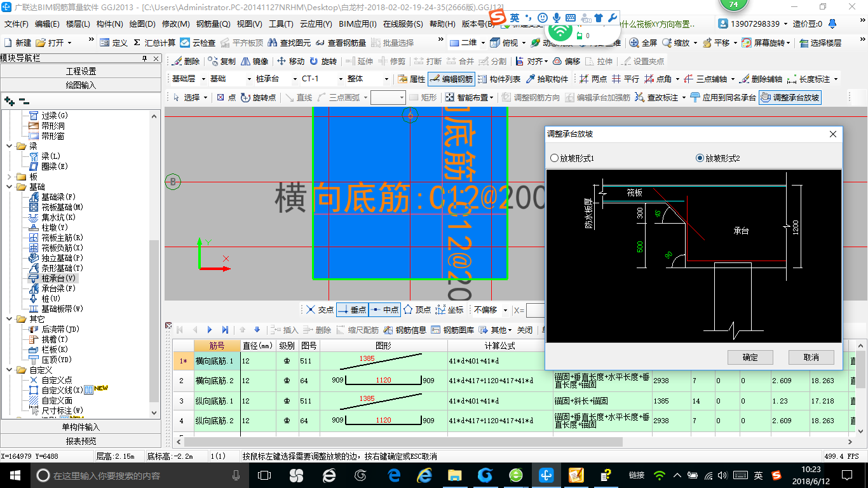Open the 钢筋量(Q) menu

click(x=214, y=24)
